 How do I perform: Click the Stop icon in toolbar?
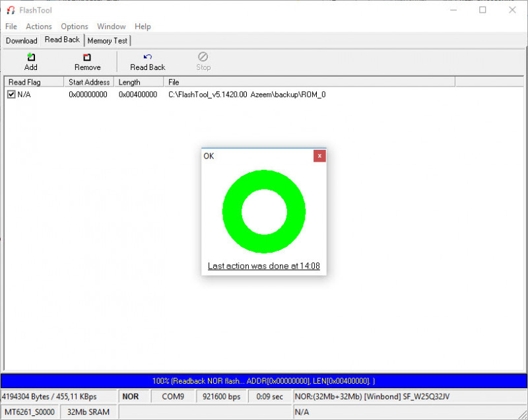coord(203,57)
